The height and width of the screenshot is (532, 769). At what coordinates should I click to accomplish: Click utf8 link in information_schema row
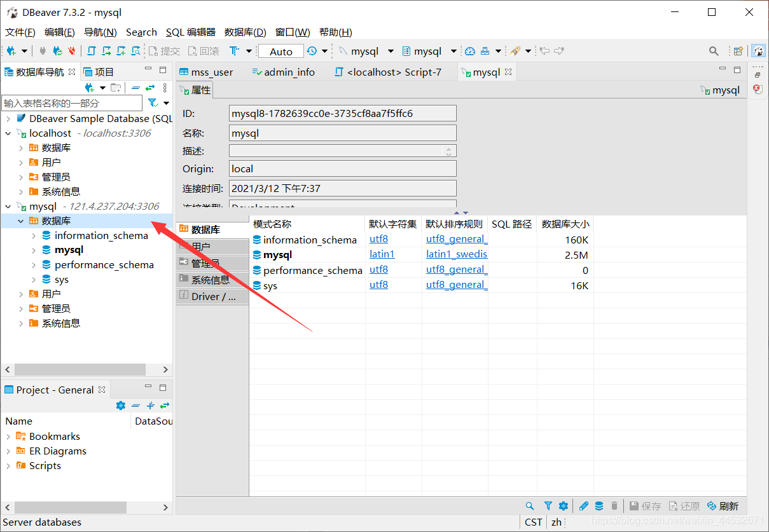tap(379, 240)
